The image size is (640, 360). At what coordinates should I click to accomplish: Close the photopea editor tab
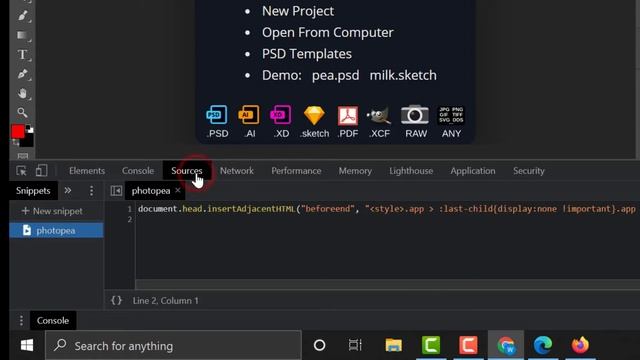pos(178,190)
